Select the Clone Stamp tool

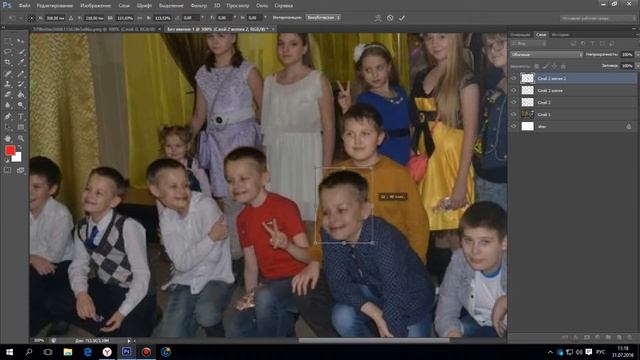click(8, 84)
